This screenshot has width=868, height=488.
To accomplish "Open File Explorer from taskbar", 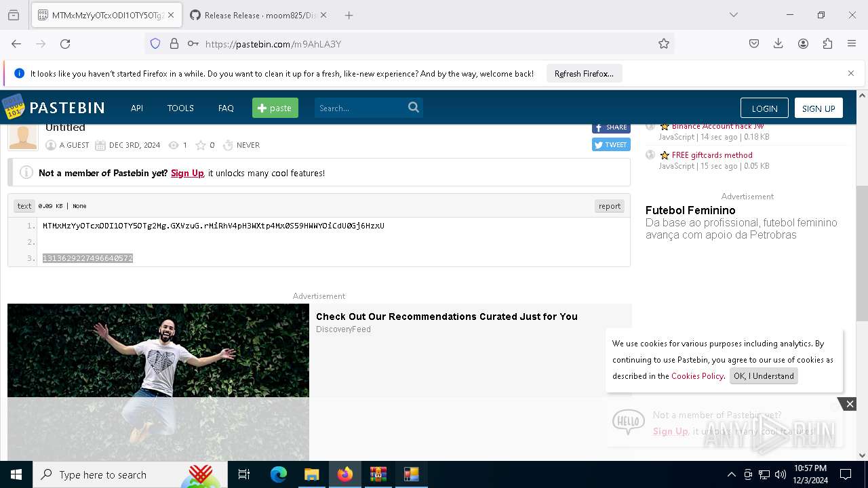I will point(311,474).
